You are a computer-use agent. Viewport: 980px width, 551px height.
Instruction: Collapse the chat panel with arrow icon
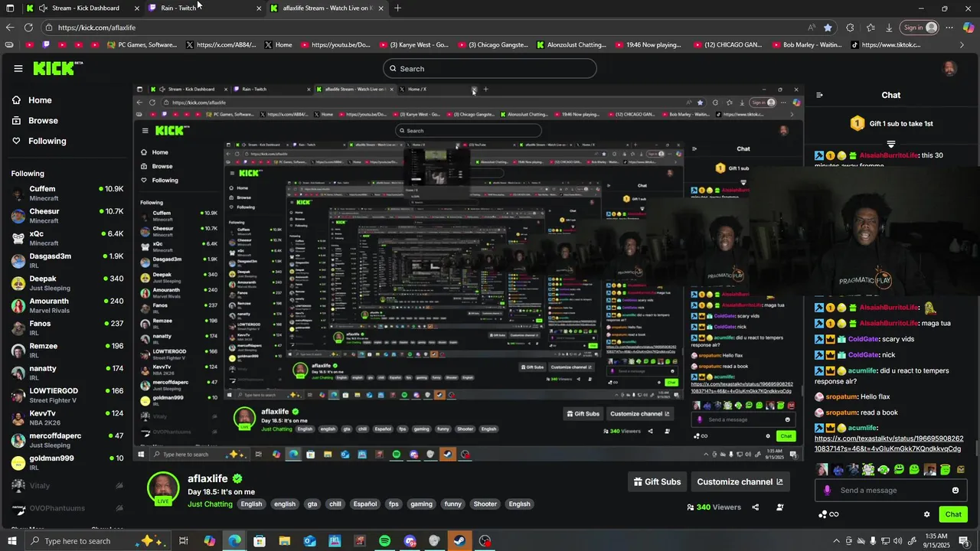pyautogui.click(x=819, y=95)
